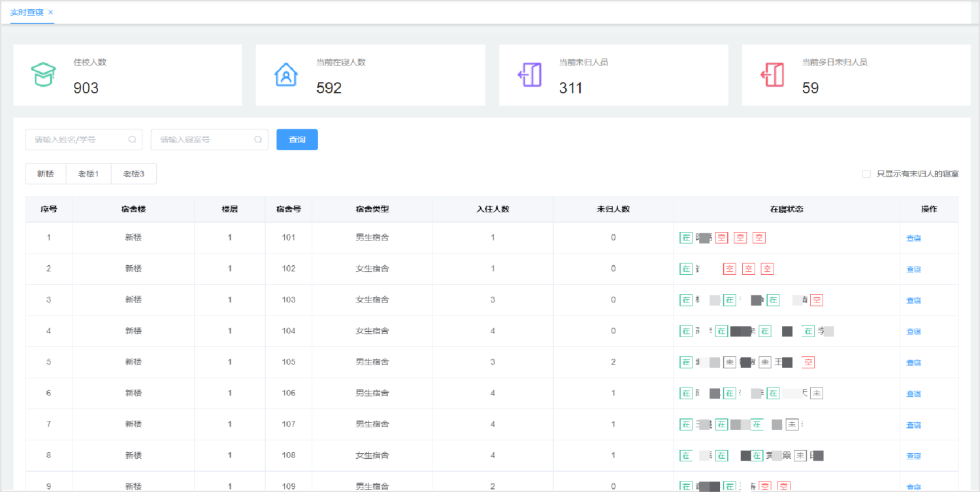
Task: Click the red 空 tag in room 105 row
Action: pyautogui.click(x=808, y=362)
